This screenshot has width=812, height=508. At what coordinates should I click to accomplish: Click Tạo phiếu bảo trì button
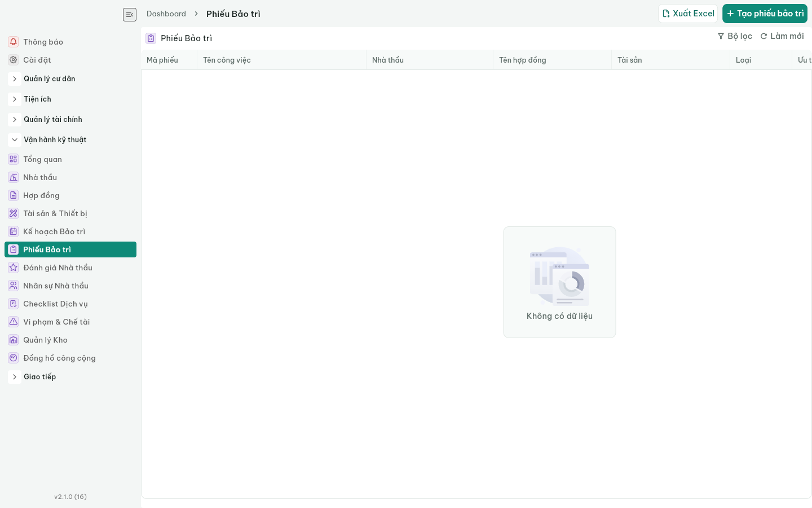765,14
